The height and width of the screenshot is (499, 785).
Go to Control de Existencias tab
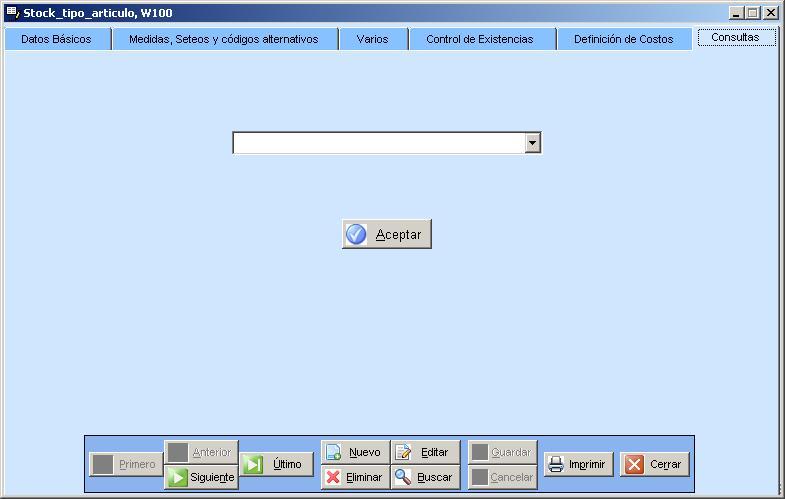(x=479, y=39)
